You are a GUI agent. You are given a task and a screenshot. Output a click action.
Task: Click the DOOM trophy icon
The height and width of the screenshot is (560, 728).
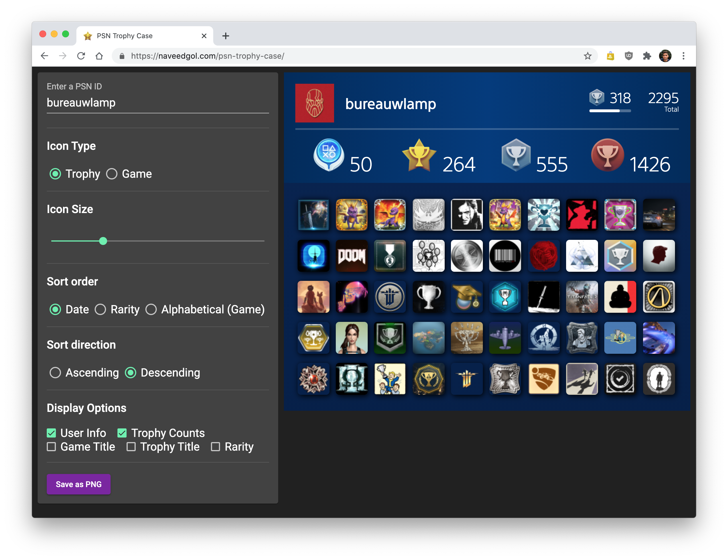pyautogui.click(x=352, y=256)
